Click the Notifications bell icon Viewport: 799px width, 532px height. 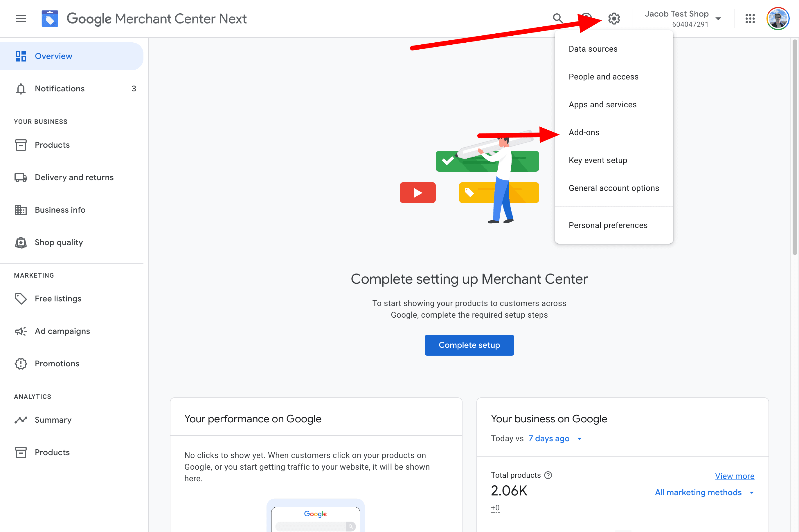pos(21,89)
